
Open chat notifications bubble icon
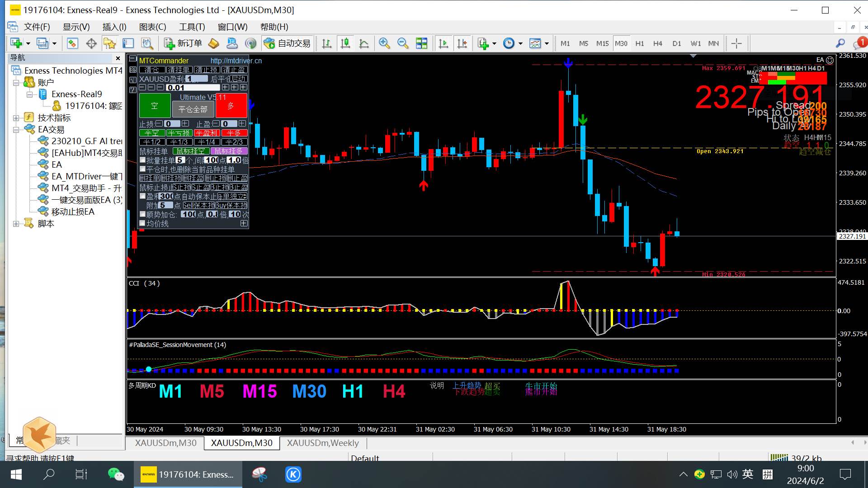click(859, 43)
